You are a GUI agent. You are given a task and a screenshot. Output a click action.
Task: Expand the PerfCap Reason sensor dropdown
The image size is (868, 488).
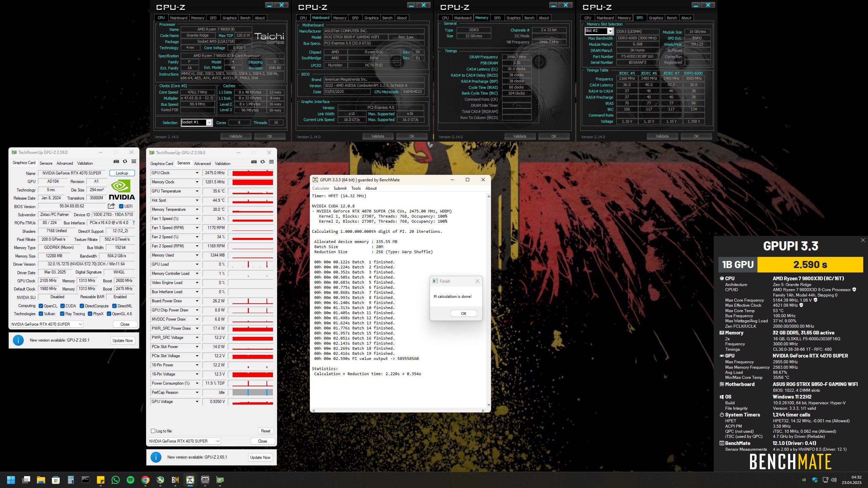(x=197, y=392)
